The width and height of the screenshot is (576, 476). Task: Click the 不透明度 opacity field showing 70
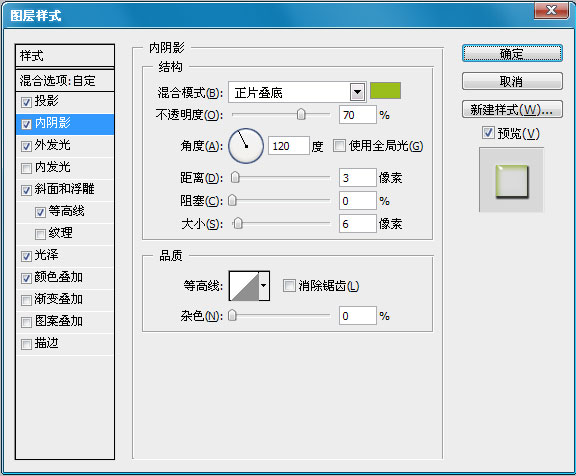click(358, 115)
